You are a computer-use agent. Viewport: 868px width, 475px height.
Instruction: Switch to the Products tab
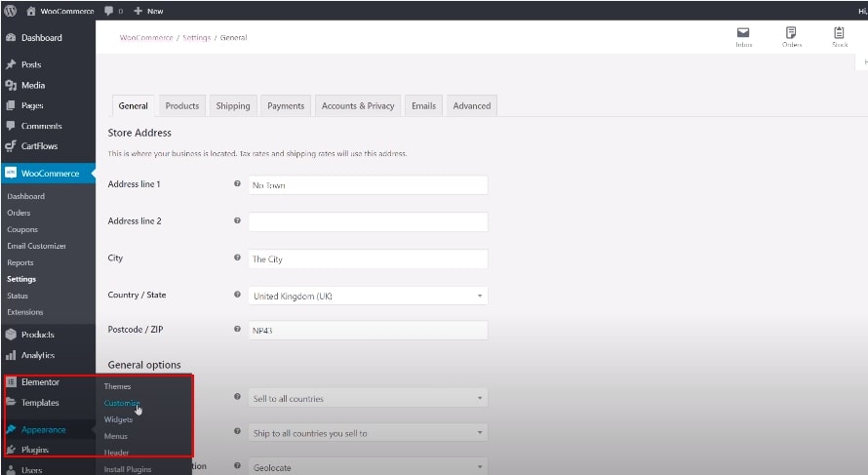pos(182,105)
